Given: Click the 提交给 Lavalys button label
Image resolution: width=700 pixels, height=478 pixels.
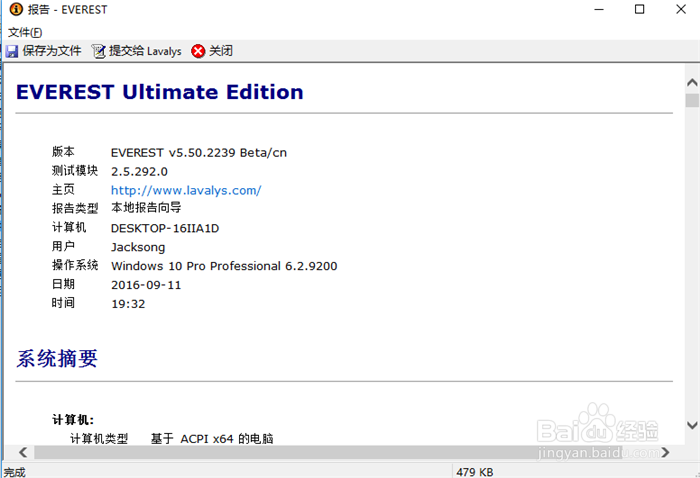Looking at the screenshot, I should [145, 51].
